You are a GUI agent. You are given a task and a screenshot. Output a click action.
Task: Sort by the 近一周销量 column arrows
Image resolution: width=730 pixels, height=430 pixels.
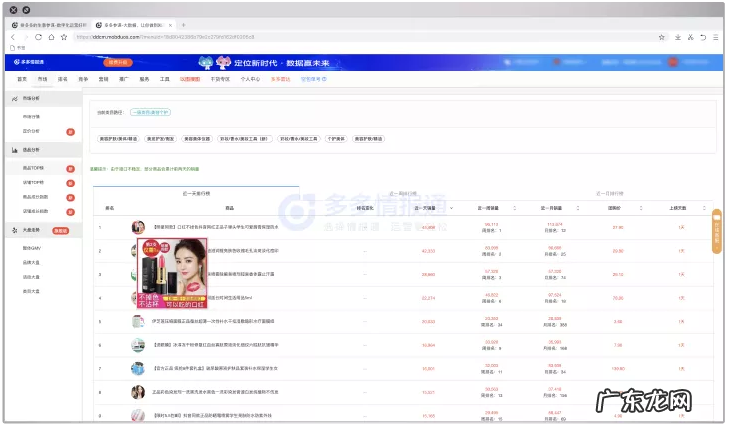pos(516,209)
